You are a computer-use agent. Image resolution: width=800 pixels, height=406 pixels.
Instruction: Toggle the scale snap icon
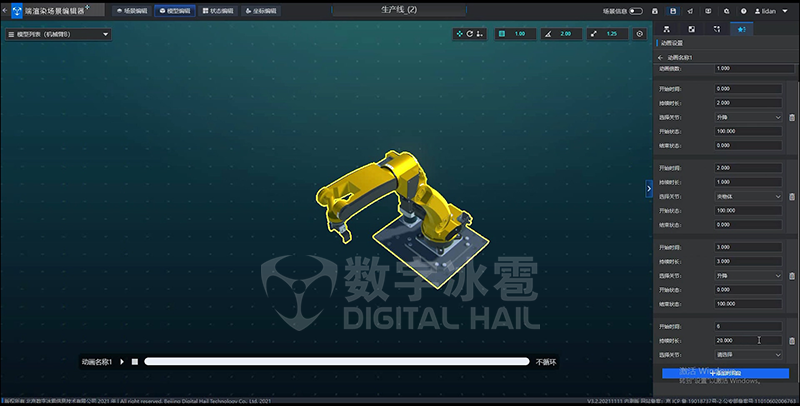pyautogui.click(x=594, y=34)
